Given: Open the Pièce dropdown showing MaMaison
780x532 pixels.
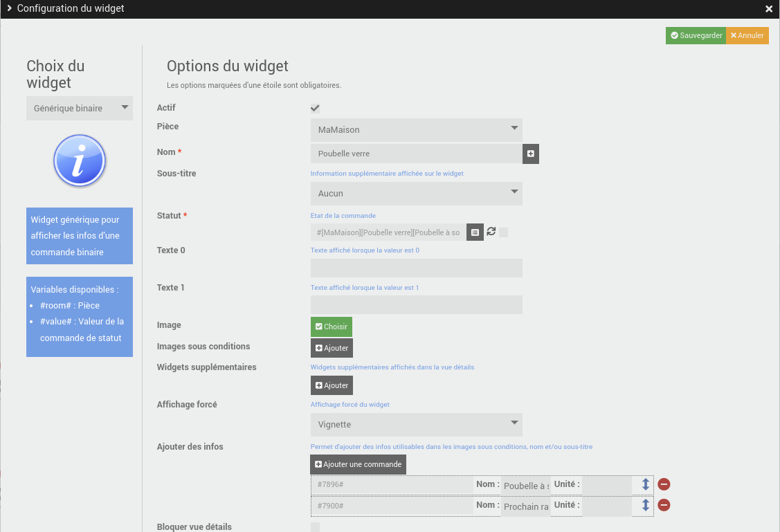Looking at the screenshot, I should coord(417,130).
